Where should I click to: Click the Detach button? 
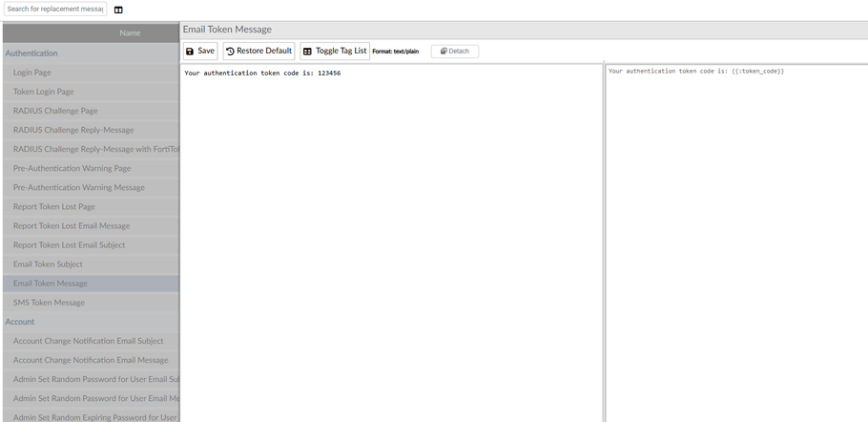455,51
